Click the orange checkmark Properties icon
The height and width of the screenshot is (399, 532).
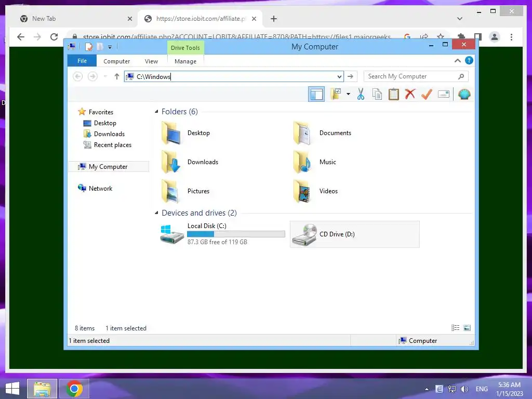[x=427, y=94]
